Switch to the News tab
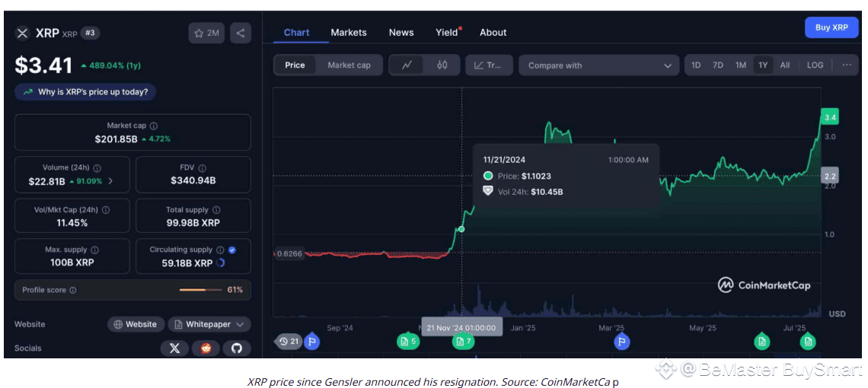Image resolution: width=868 pixels, height=388 pixels. click(401, 33)
